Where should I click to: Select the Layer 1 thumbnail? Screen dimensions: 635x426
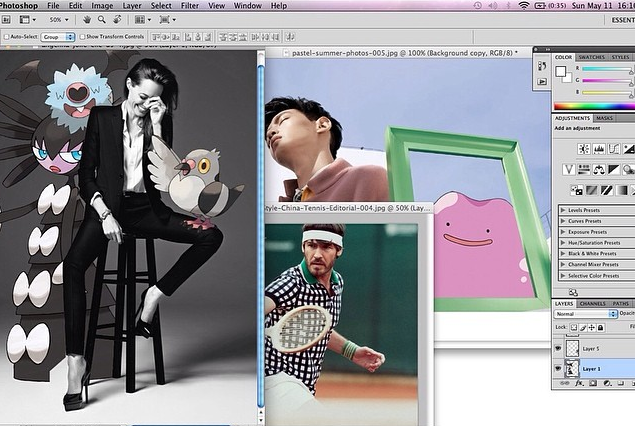[571, 369]
